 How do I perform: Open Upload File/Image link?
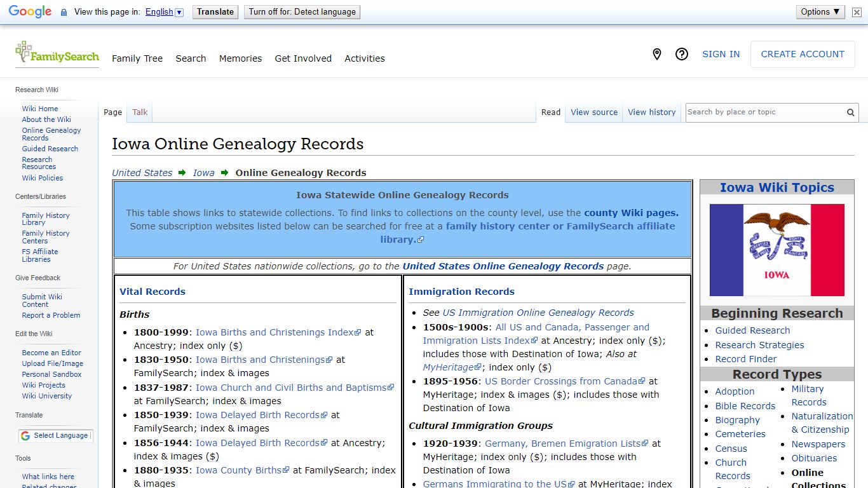pyautogui.click(x=53, y=363)
